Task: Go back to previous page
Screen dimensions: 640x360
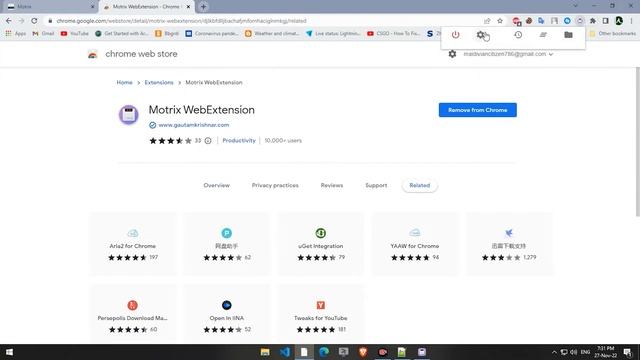Action: (x=9, y=21)
